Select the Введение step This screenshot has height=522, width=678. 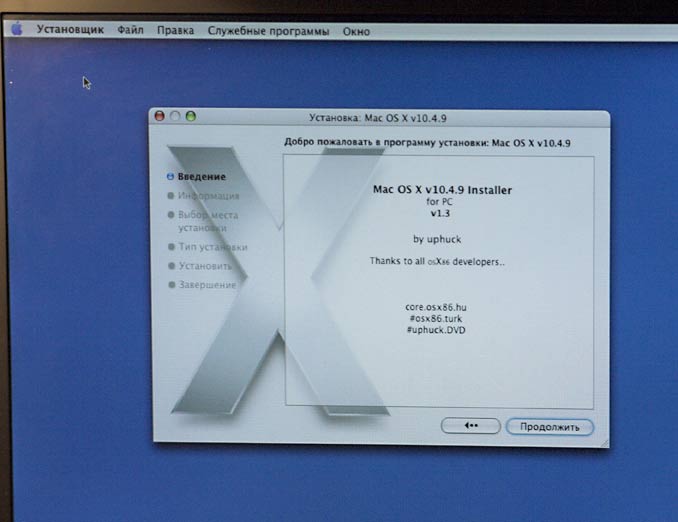(201, 176)
